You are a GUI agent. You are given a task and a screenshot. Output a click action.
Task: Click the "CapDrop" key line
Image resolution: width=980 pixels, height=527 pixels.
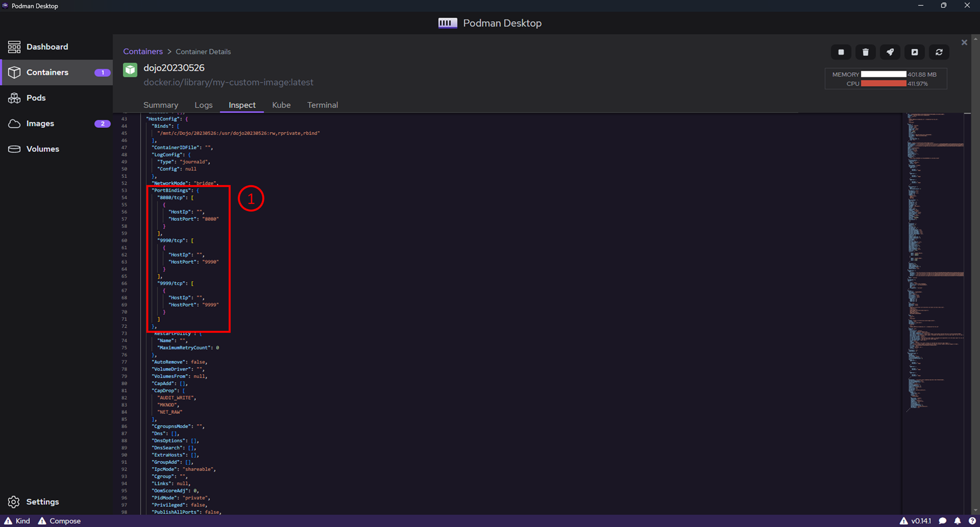pyautogui.click(x=168, y=391)
